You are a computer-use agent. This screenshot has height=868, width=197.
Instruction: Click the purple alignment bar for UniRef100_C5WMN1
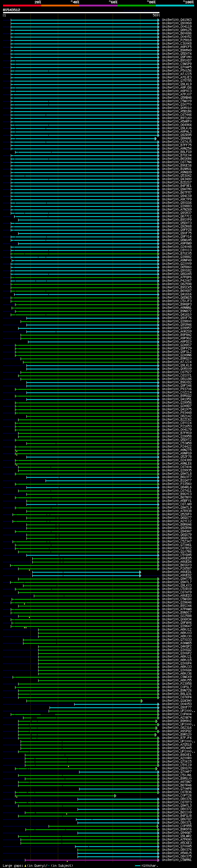92,860
